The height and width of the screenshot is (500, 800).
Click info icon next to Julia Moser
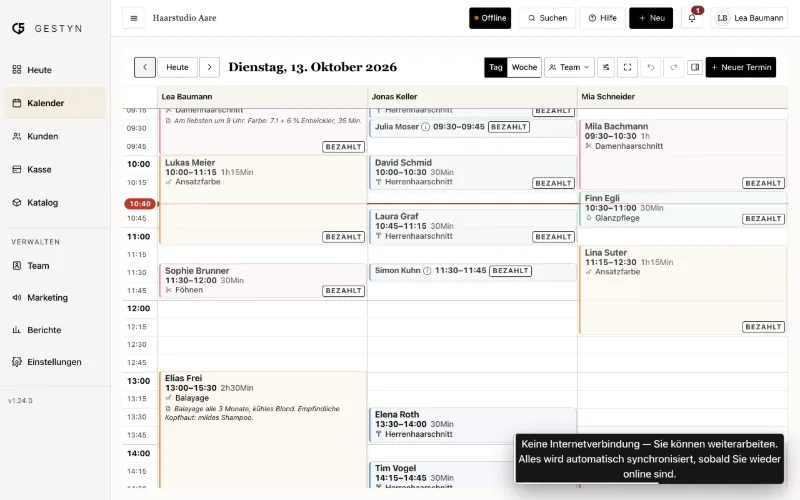click(x=426, y=127)
